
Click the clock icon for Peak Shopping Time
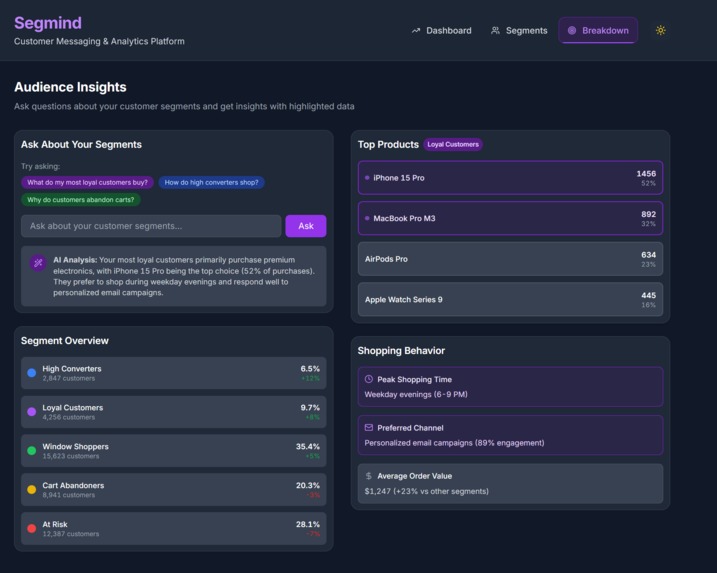click(x=369, y=379)
